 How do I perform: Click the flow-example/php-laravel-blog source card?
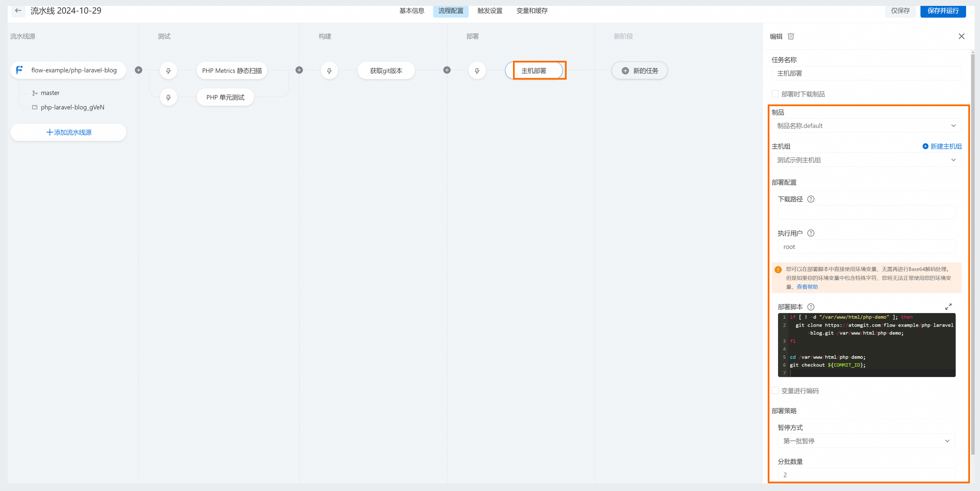(x=68, y=70)
